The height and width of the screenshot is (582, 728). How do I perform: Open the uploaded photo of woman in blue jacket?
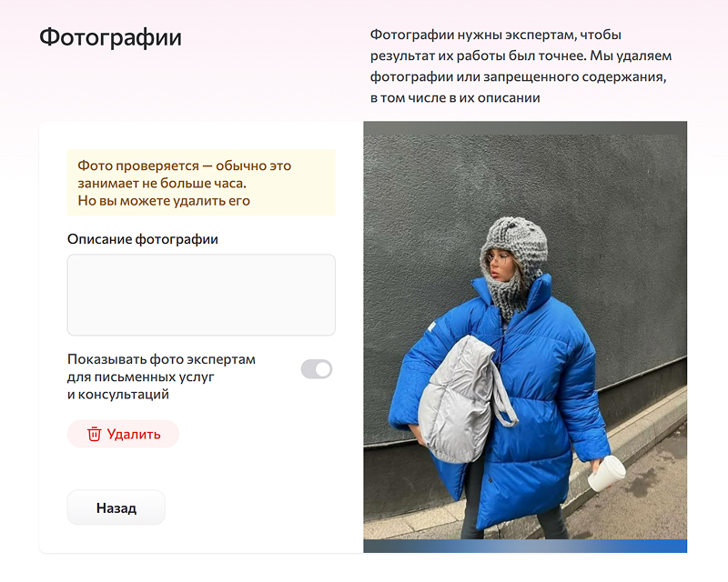pos(525,337)
